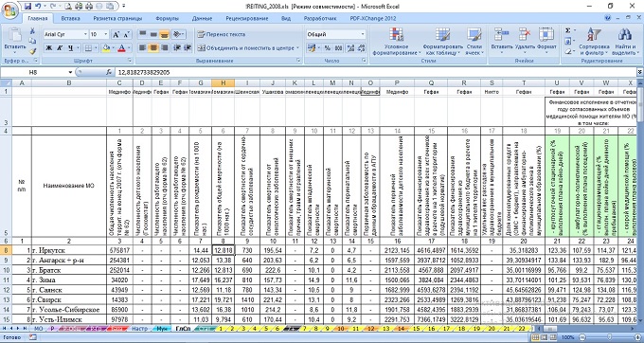Increase font size with the large A icon
The image size is (644, 343).
[x=116, y=34]
